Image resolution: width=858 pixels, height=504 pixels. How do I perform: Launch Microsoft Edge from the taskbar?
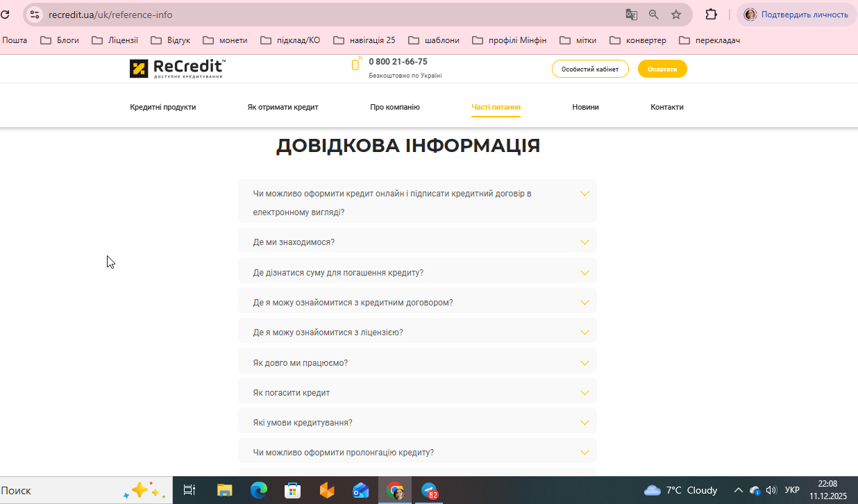click(259, 491)
